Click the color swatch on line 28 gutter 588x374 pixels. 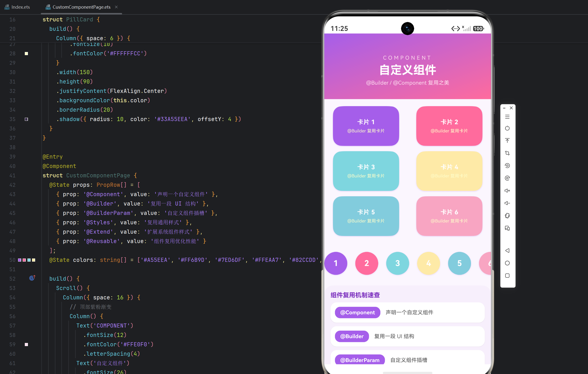pyautogui.click(x=26, y=53)
